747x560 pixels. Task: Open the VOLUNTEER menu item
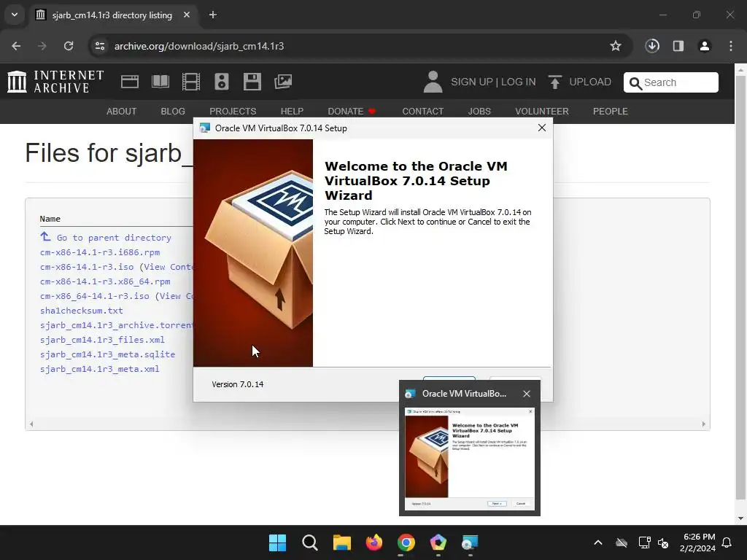pyautogui.click(x=542, y=111)
